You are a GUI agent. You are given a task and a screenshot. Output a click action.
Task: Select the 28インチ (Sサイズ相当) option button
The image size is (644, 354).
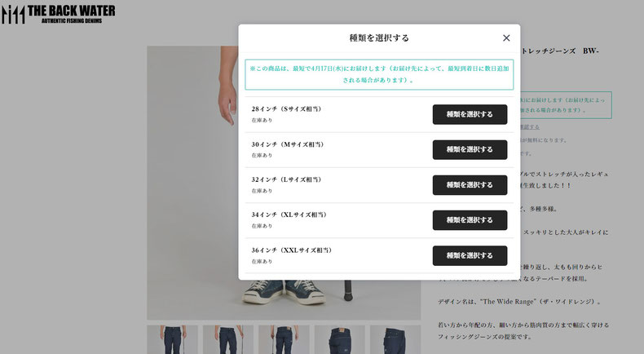coord(470,114)
